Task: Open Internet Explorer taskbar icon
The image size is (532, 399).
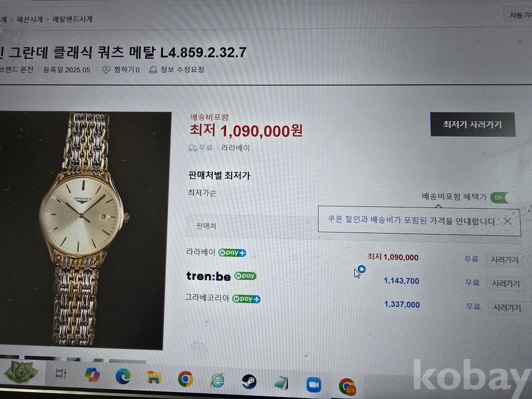Action: [x=217, y=380]
